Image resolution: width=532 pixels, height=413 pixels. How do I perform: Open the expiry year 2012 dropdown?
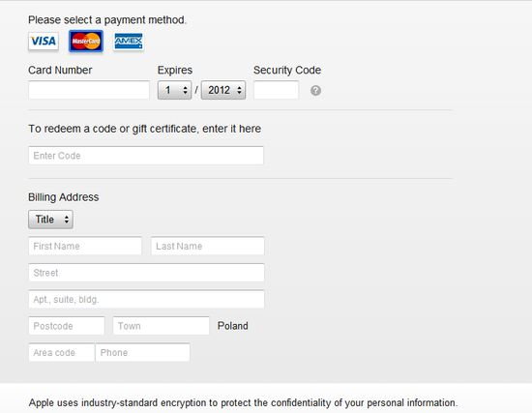[x=223, y=90]
